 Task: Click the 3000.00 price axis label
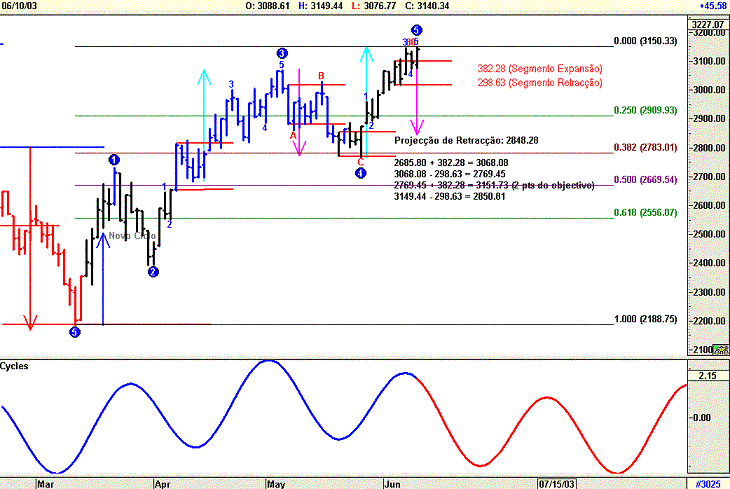(709, 89)
